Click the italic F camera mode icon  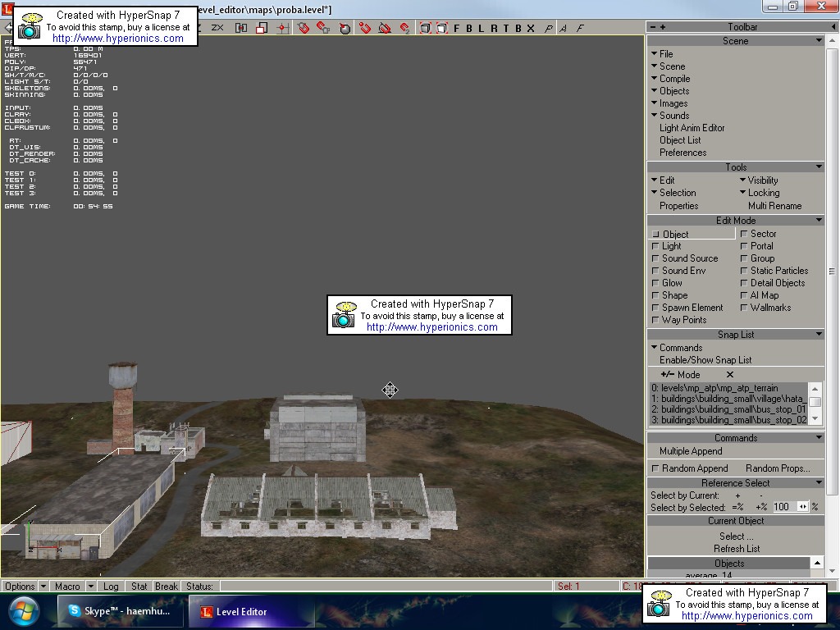coord(580,29)
